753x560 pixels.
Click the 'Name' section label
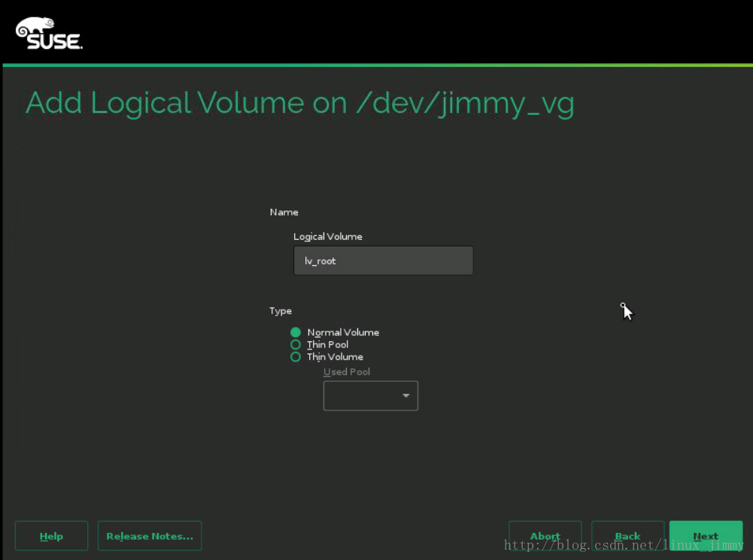click(284, 212)
